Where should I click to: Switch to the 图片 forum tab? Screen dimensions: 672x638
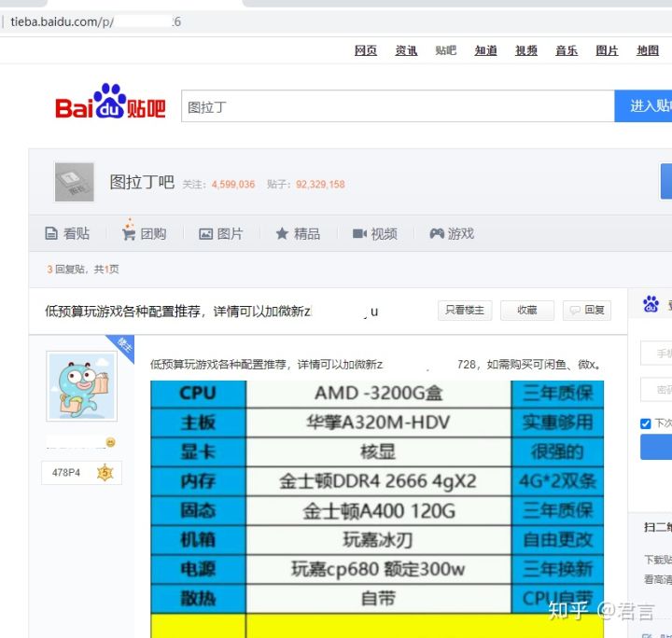tap(221, 234)
